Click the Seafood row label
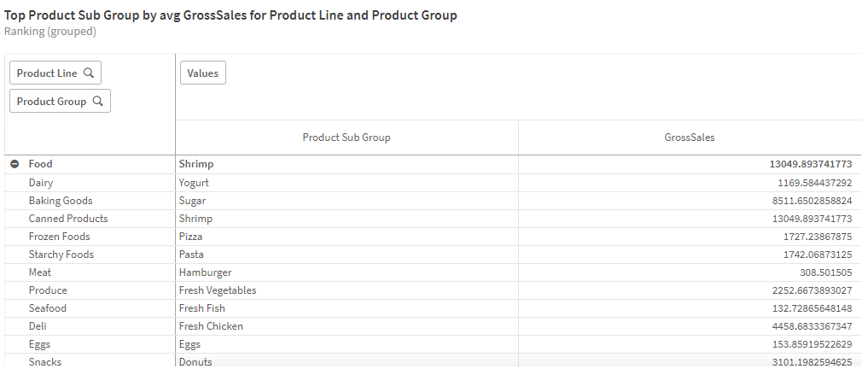The height and width of the screenshot is (369, 868). [x=47, y=308]
